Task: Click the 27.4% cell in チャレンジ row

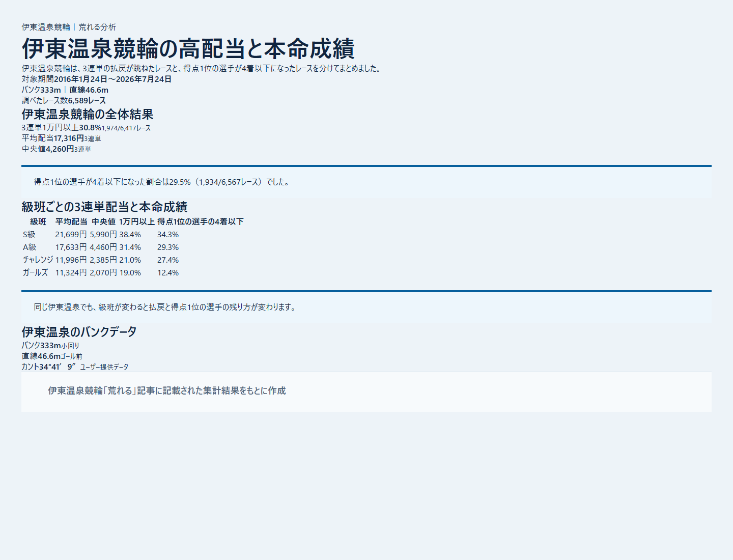Action: point(168,260)
